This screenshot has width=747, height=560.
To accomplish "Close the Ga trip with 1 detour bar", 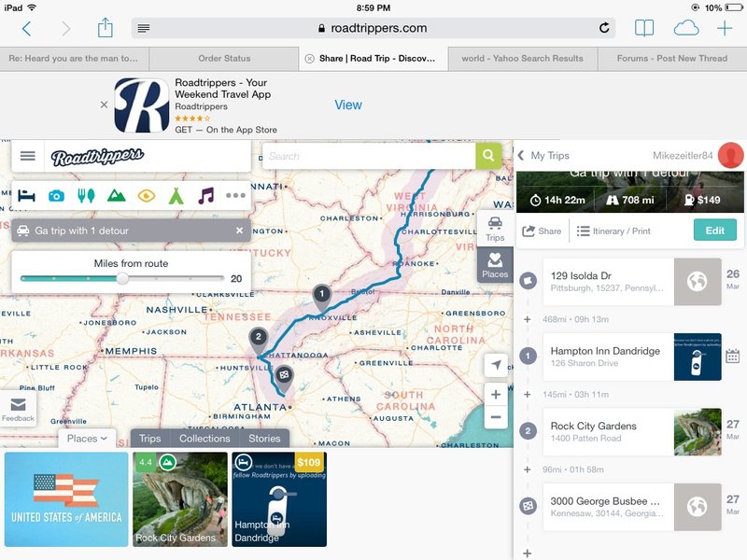I will click(240, 231).
